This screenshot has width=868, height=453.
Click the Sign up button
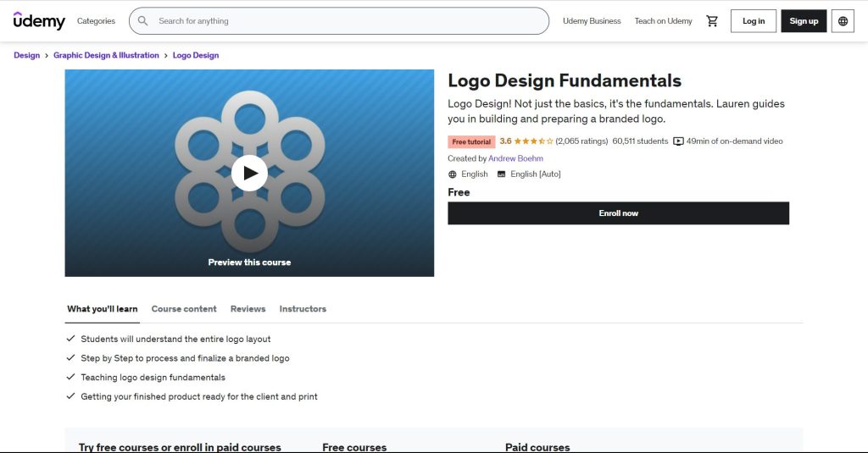804,21
